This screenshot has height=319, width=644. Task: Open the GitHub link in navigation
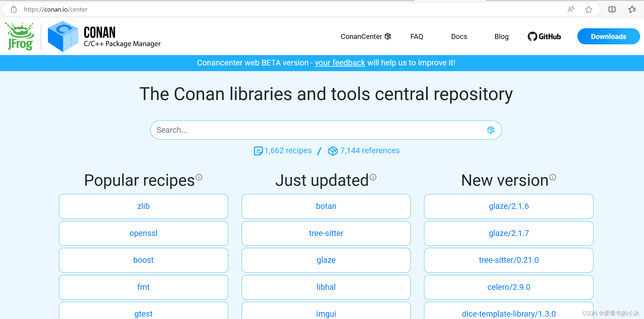pyautogui.click(x=544, y=37)
